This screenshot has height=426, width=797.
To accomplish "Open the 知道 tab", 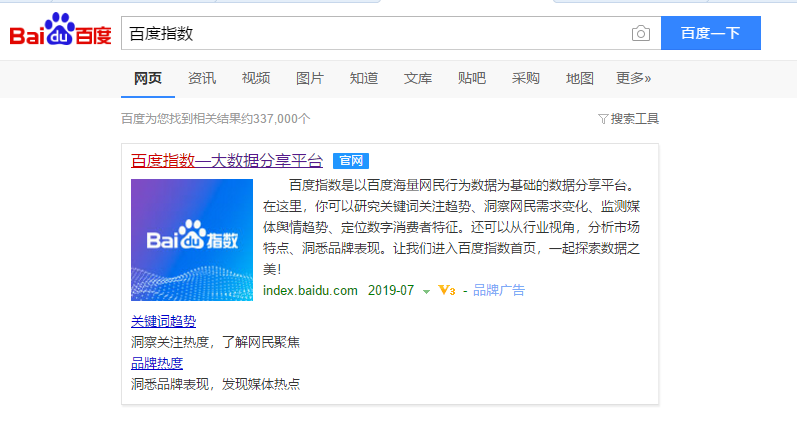I will 363,78.
